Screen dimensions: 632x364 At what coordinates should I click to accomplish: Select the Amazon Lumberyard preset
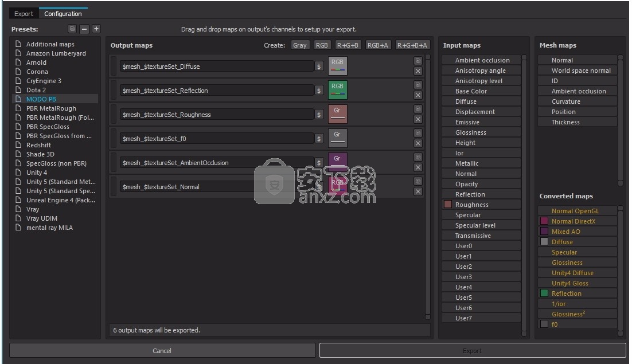click(x=55, y=53)
